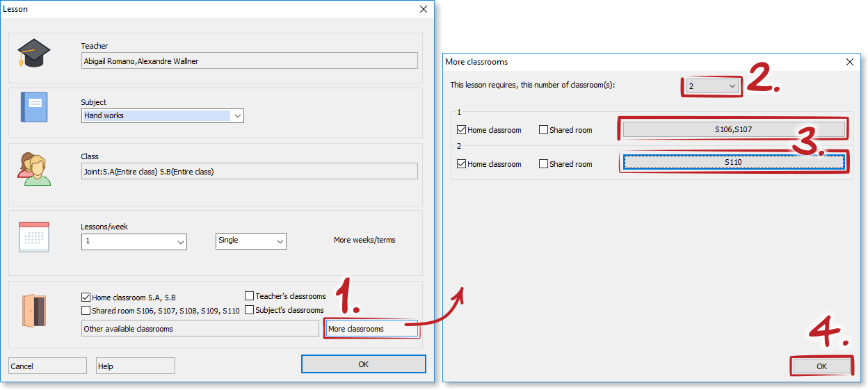Image resolution: width=868 pixels, height=390 pixels.
Task: Enable Shared room S106-S110 checkbox
Action: click(86, 311)
